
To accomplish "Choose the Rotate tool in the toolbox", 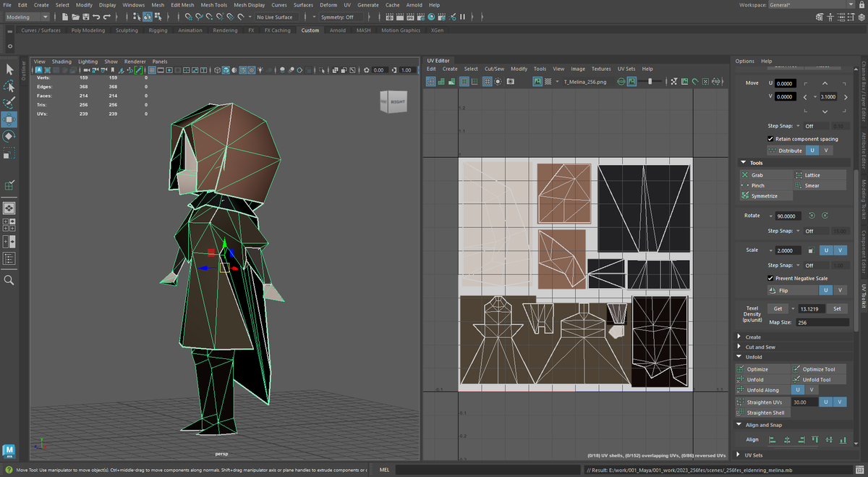I will click(x=9, y=135).
